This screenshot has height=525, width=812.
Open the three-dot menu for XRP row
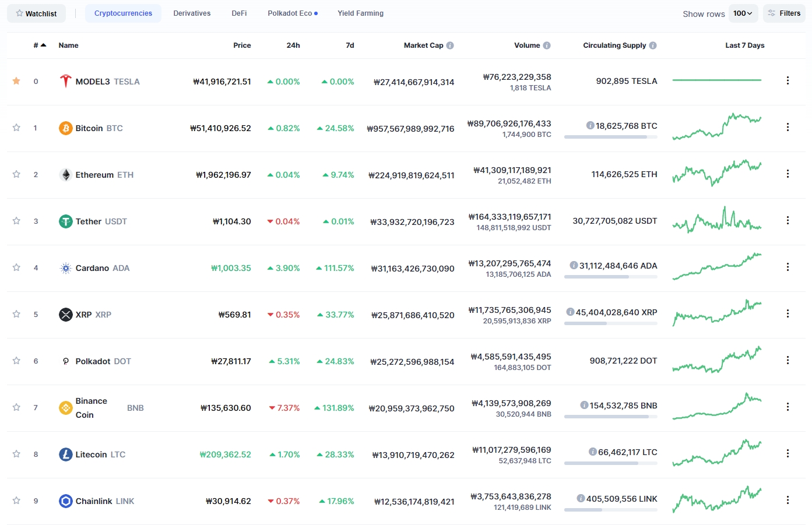(788, 313)
